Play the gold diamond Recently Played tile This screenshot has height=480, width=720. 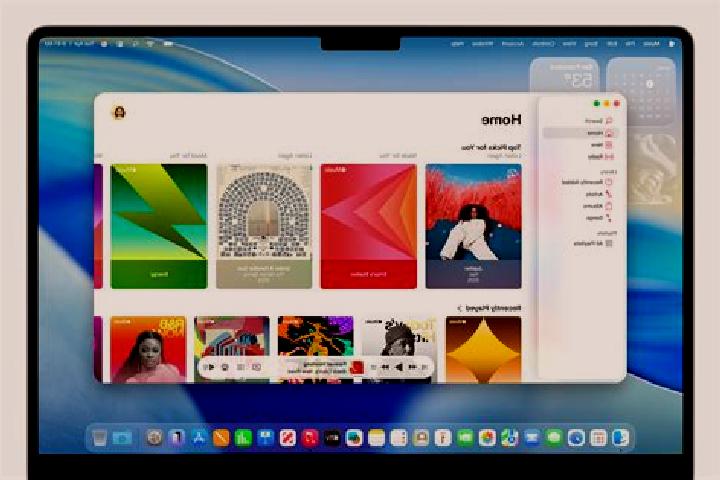click(x=484, y=349)
